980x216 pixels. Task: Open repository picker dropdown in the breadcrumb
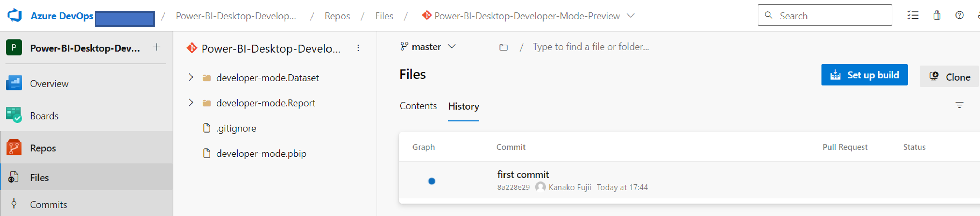coord(631,16)
